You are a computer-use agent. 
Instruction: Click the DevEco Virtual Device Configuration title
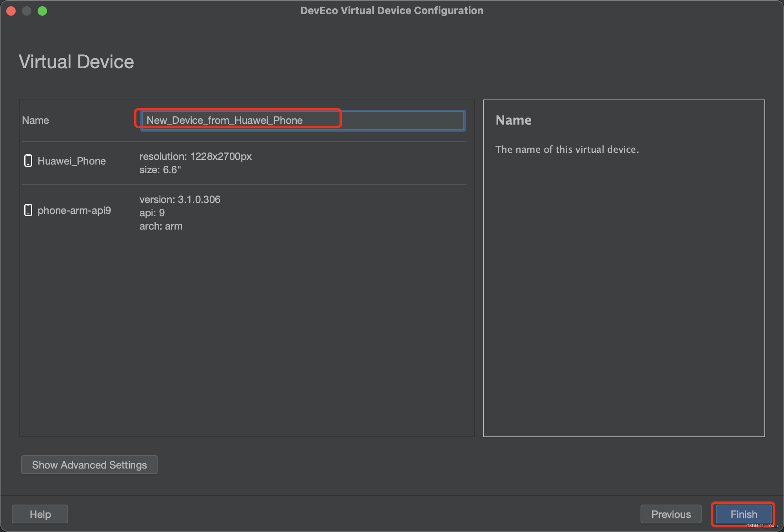[392, 11]
